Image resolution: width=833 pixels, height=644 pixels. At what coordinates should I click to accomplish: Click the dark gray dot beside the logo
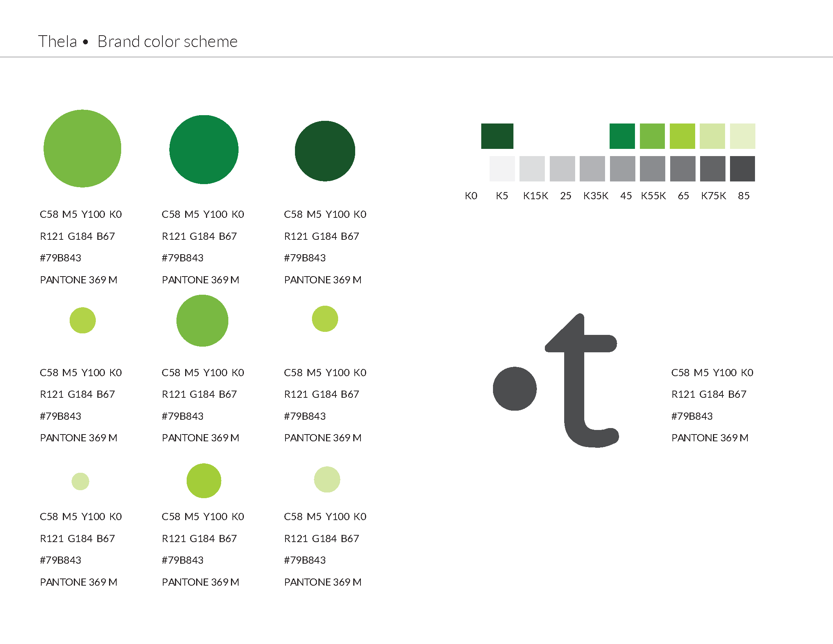515,389
